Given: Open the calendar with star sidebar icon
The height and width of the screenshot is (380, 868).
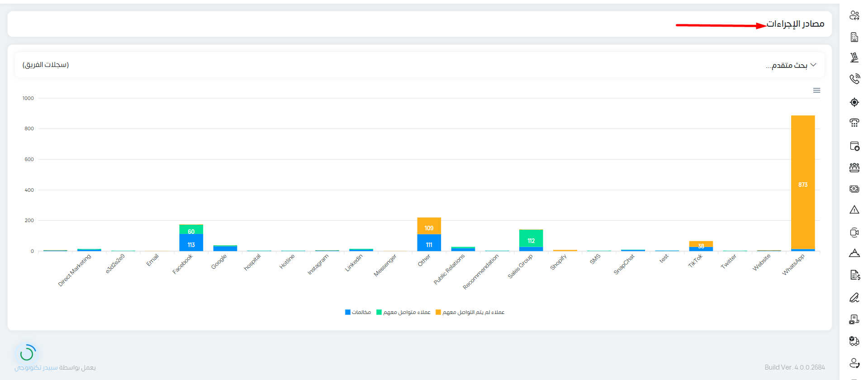Looking at the screenshot, I should pyautogui.click(x=854, y=146).
